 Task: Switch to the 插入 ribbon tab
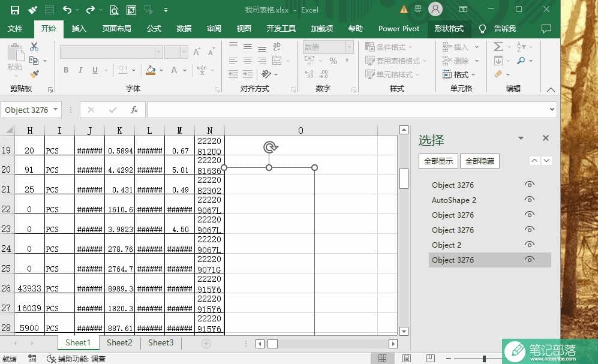point(79,29)
